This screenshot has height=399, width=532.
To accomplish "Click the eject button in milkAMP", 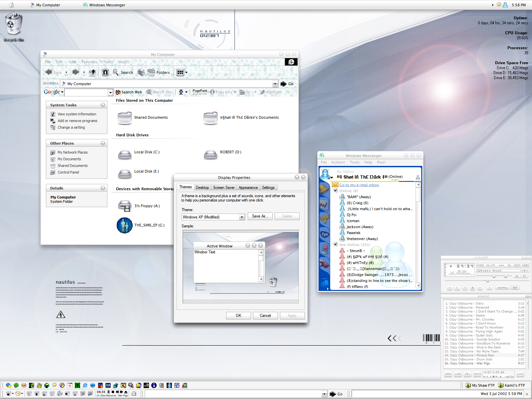I will [490, 288].
